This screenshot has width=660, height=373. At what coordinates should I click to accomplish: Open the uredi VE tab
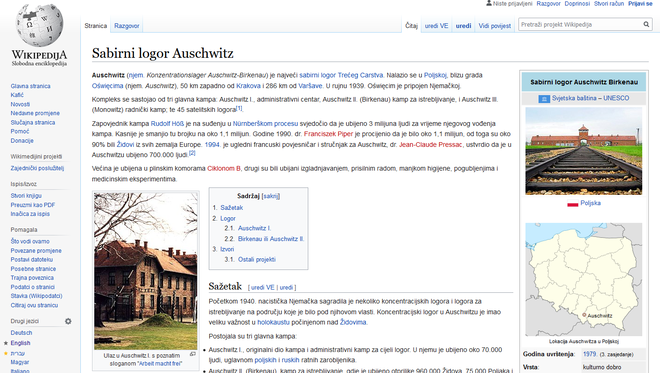tap(436, 26)
